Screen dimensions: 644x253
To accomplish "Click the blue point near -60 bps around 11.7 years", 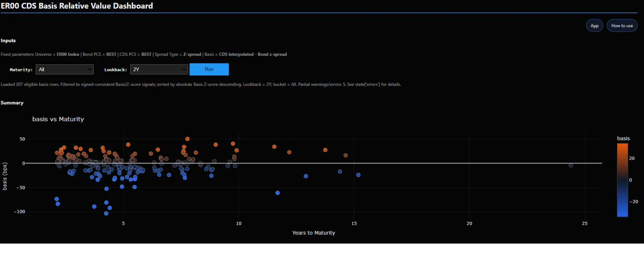I will (x=278, y=193).
